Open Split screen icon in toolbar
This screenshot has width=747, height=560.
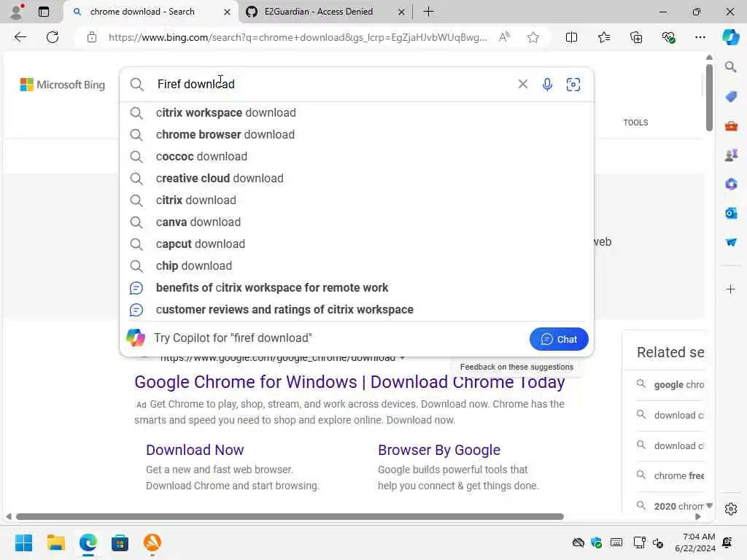(x=571, y=37)
